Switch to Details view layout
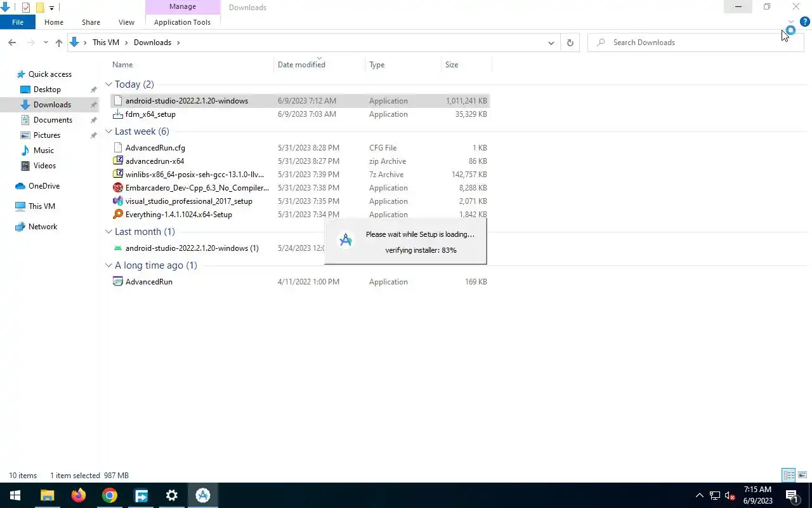 [789, 475]
